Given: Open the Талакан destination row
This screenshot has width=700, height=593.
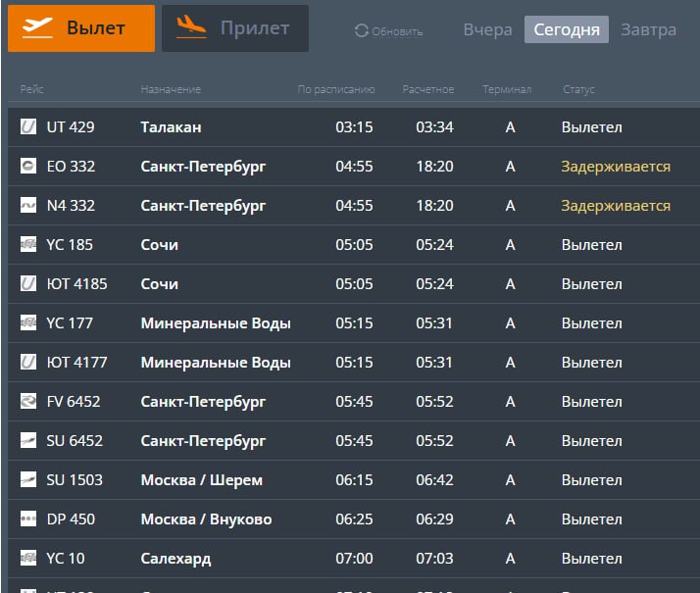Looking at the screenshot, I should 171,127.
